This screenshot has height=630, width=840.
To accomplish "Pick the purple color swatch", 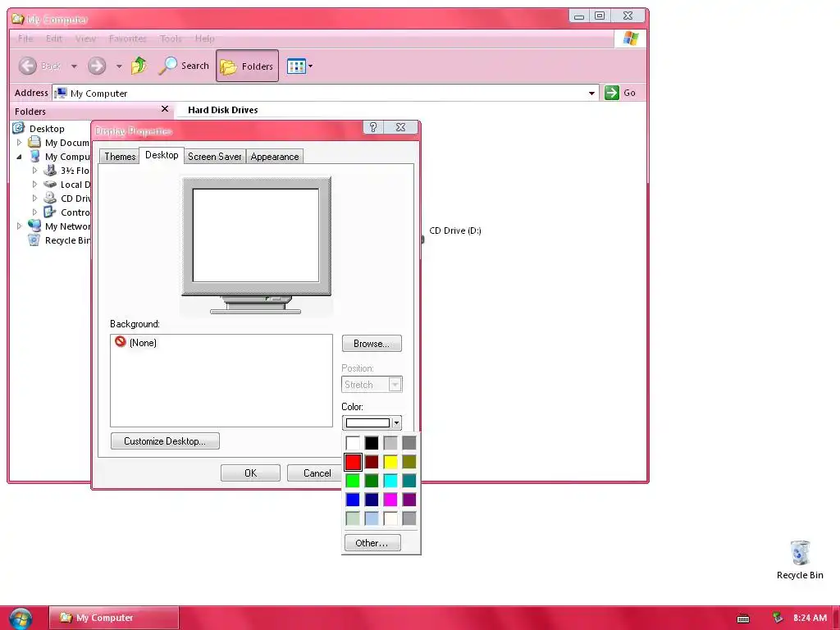I will click(409, 500).
